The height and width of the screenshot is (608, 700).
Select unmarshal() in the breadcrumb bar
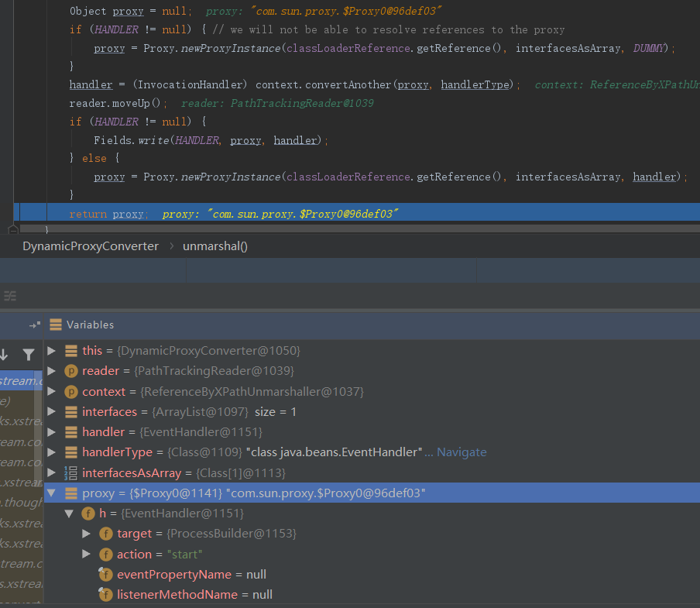tap(214, 246)
